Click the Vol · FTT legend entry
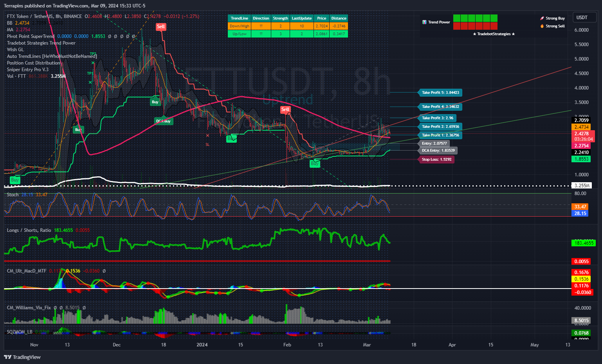 [x=16, y=76]
